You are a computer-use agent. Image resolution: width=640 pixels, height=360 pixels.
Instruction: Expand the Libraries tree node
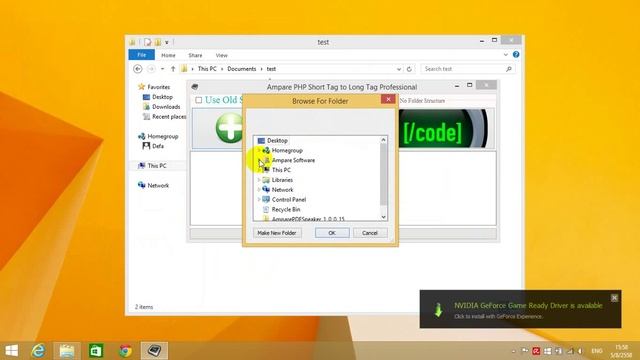tap(259, 180)
